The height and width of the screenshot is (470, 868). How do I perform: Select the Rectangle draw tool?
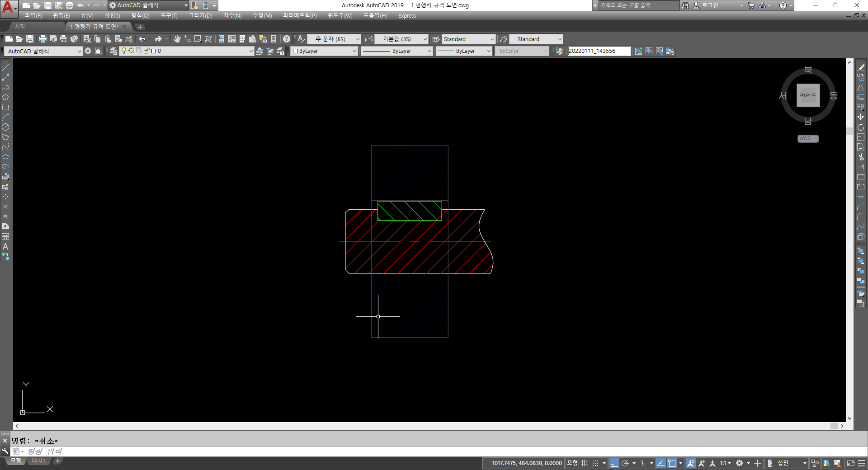pyautogui.click(x=5, y=107)
